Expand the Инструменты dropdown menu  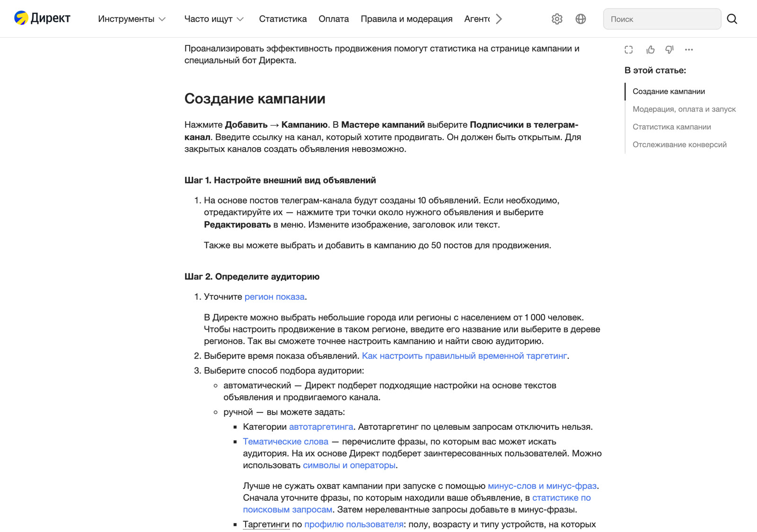[x=132, y=19]
